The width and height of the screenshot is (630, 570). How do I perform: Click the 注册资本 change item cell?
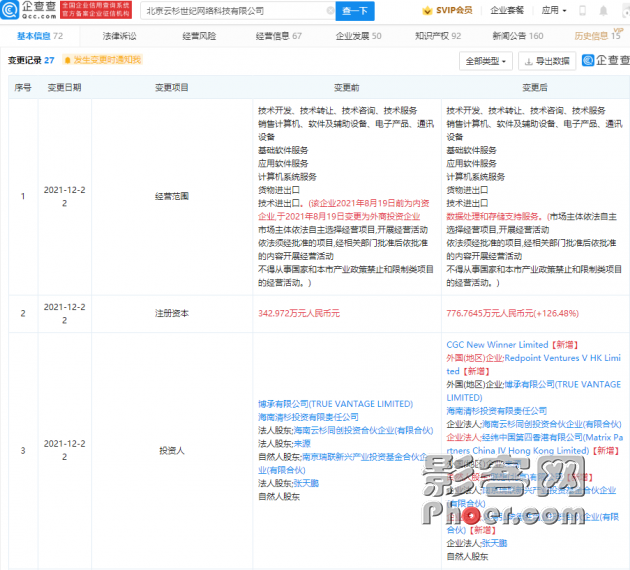pyautogui.click(x=172, y=313)
